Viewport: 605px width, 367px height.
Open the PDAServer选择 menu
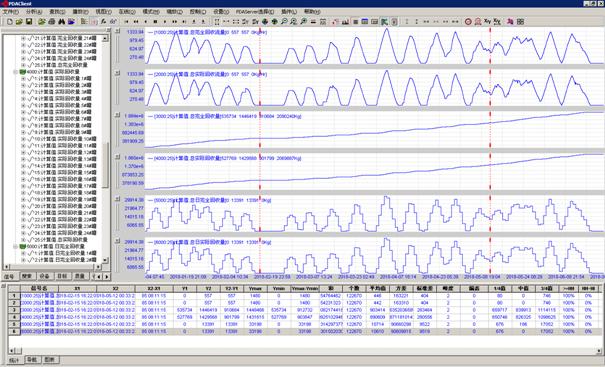tap(255, 12)
